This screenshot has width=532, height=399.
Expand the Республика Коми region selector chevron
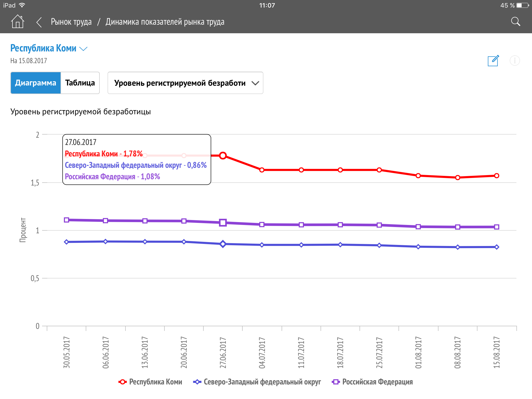coord(83,49)
